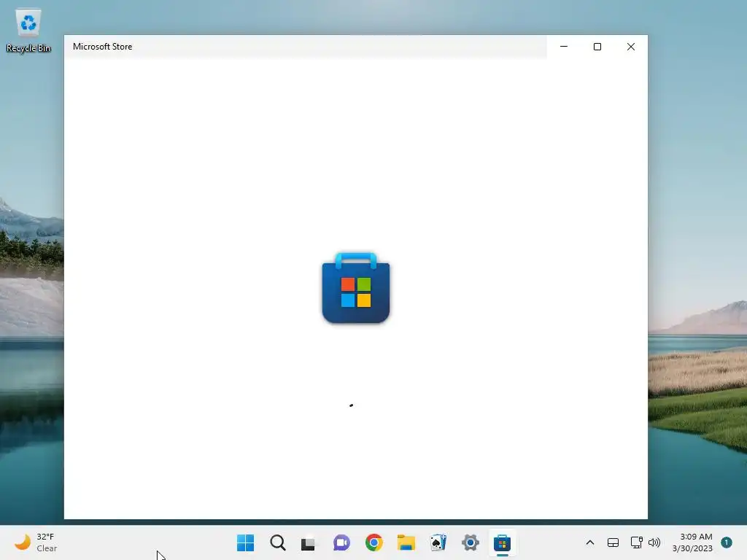Minimize the Microsoft Store window
This screenshot has width=747, height=560.
564,47
